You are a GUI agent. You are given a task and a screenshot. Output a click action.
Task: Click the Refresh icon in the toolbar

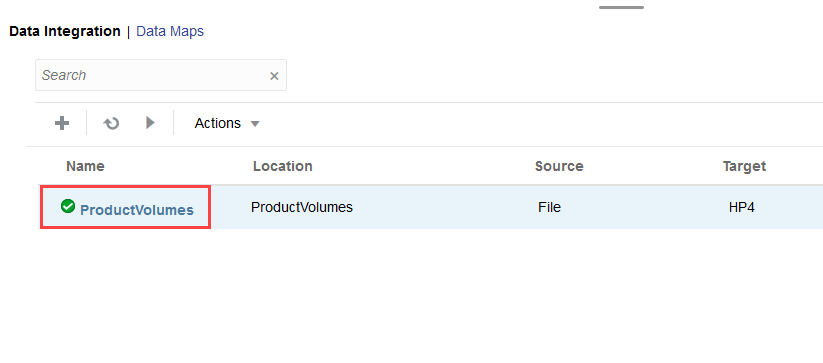111,123
